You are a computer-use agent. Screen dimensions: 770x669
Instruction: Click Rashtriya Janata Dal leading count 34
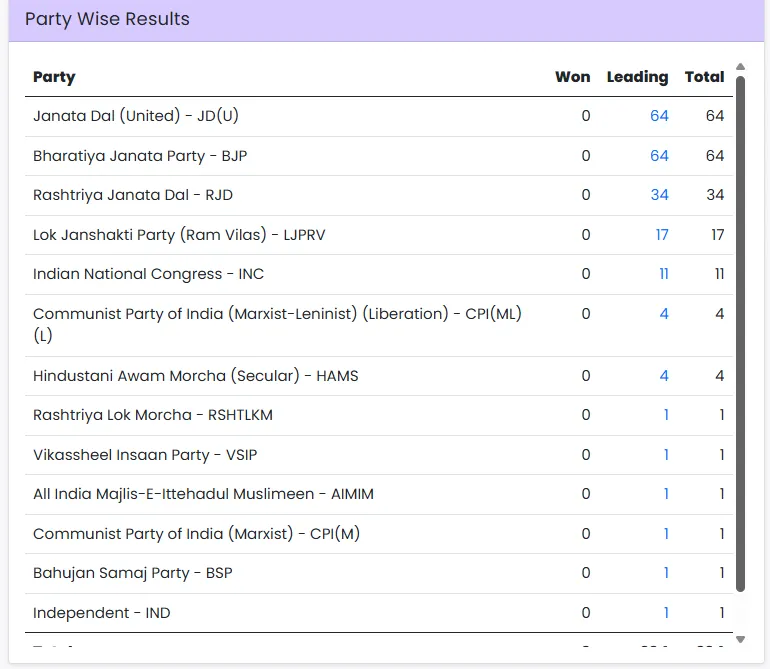(x=659, y=195)
